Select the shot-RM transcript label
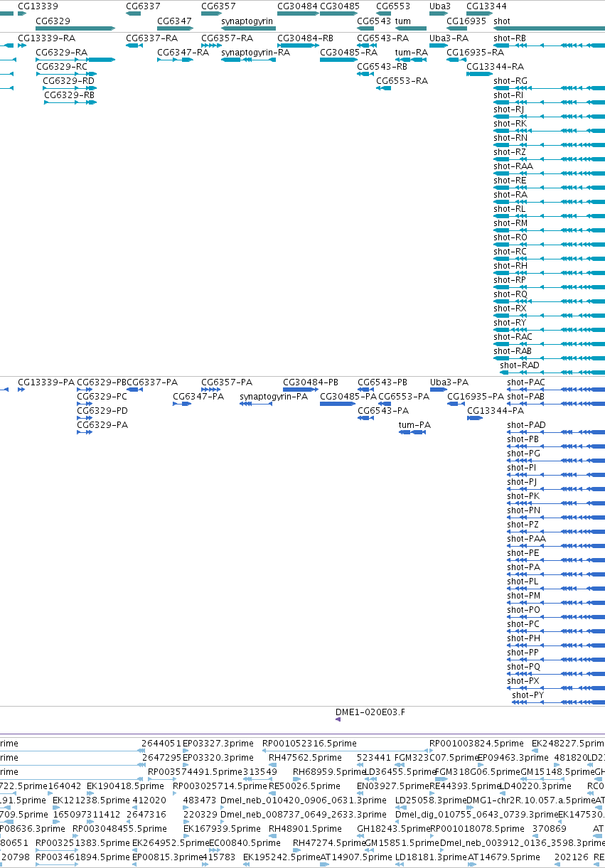605x868 pixels. 510,223
